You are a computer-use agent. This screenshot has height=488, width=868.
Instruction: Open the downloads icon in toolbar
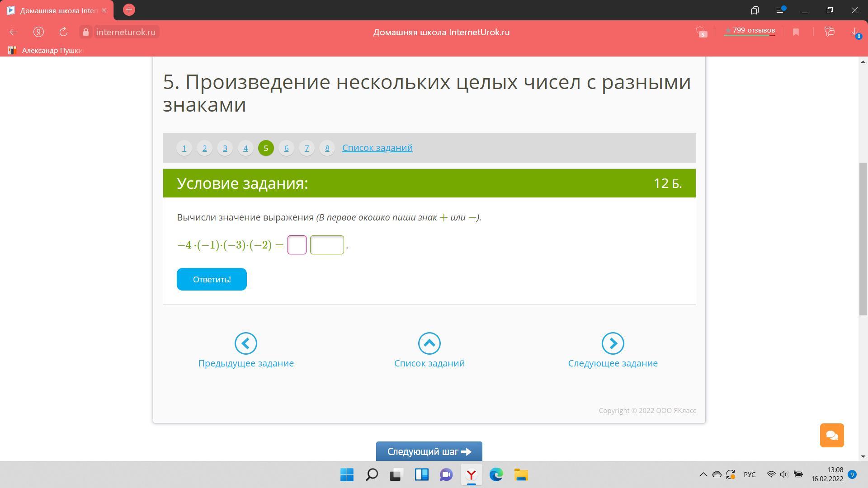(x=854, y=32)
